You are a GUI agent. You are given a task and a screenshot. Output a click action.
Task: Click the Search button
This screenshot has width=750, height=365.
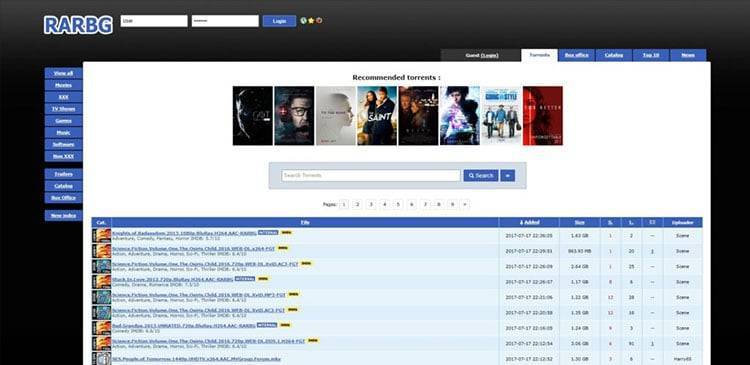coord(481,176)
